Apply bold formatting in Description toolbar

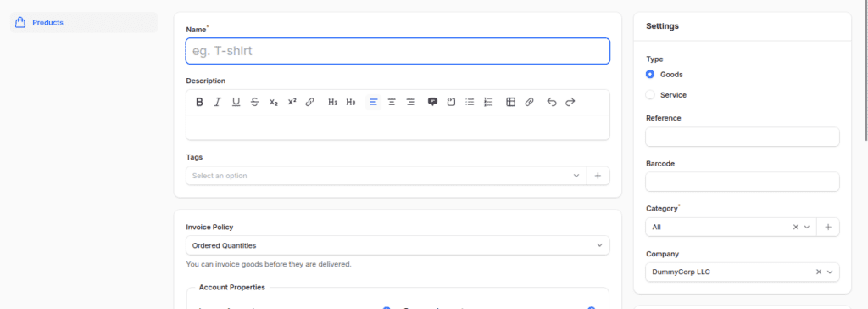coord(200,102)
